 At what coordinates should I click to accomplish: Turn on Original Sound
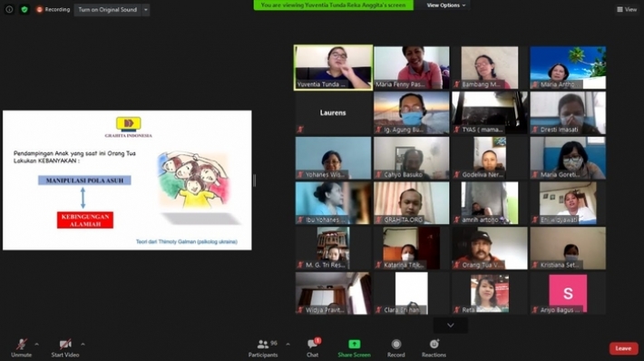coord(108,10)
